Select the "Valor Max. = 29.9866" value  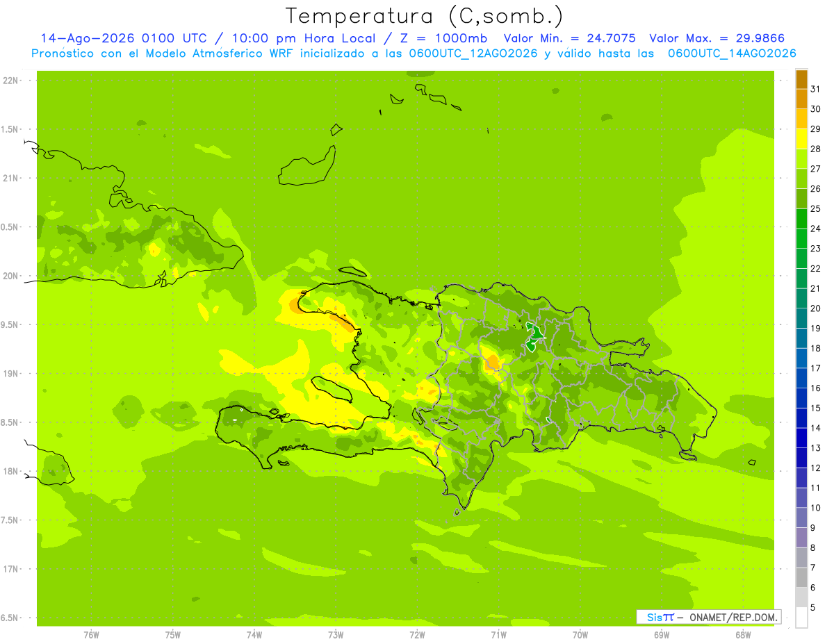coord(717,38)
